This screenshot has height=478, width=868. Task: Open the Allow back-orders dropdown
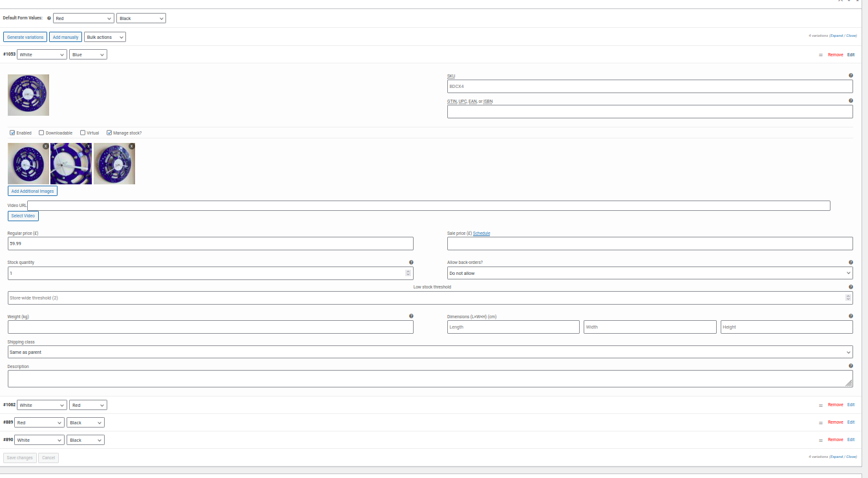tap(650, 274)
